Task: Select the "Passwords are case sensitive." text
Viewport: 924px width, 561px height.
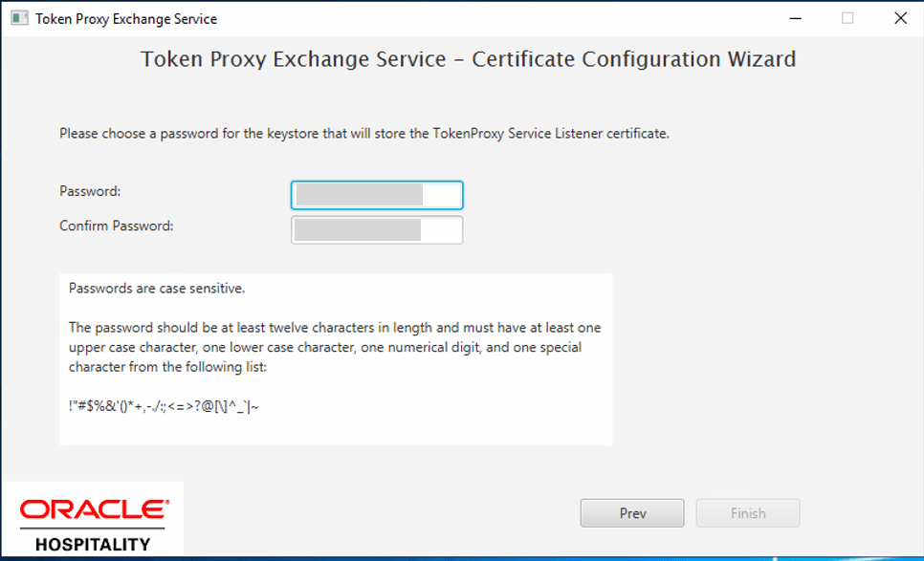Action: coord(157,289)
